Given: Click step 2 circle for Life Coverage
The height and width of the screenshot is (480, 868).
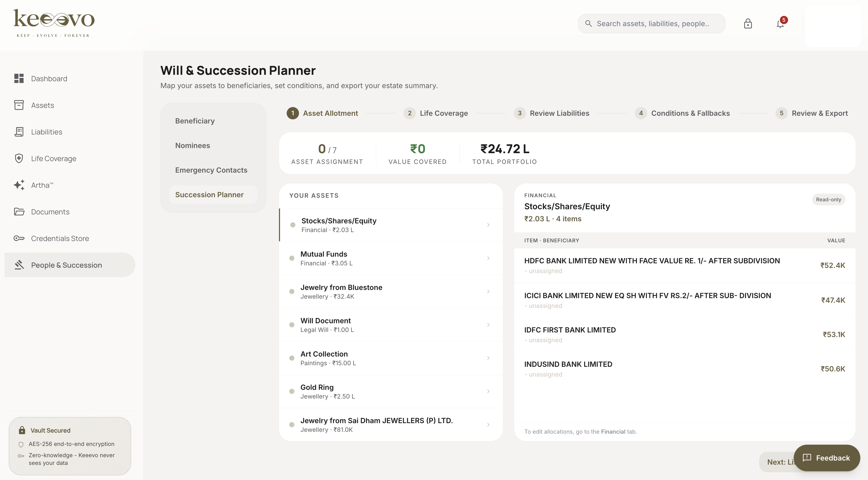Looking at the screenshot, I should 409,113.
